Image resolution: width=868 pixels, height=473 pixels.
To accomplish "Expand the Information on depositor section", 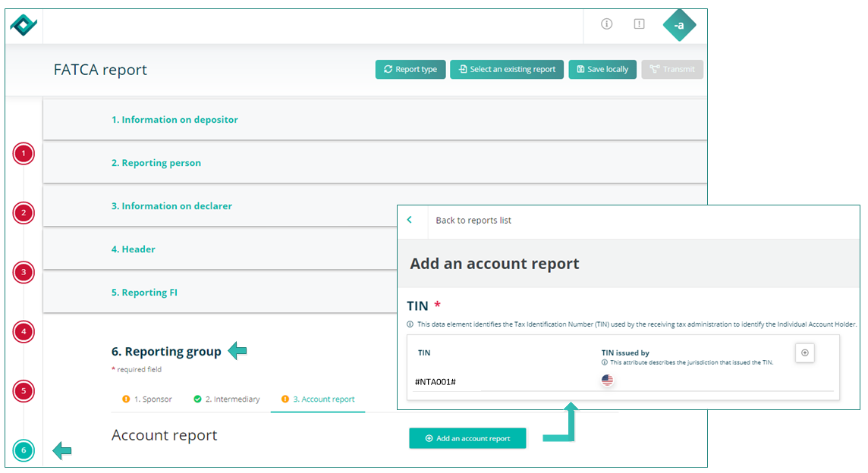I will [x=175, y=120].
